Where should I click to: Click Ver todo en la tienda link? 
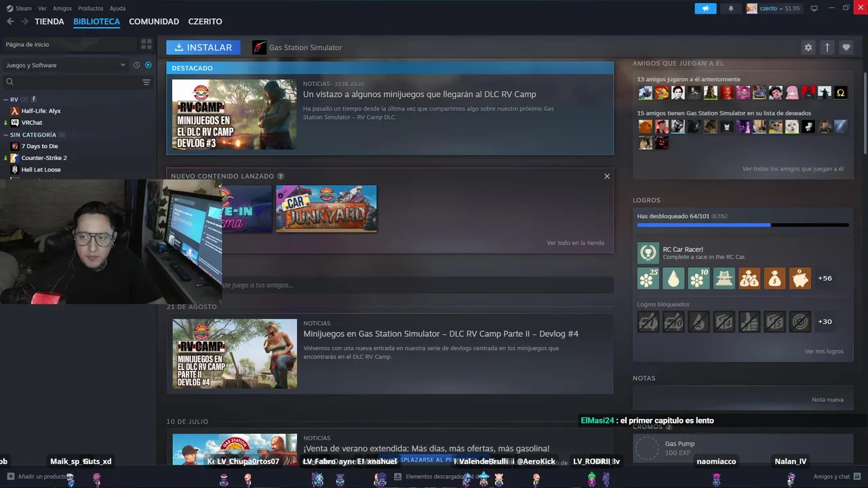[x=575, y=243]
